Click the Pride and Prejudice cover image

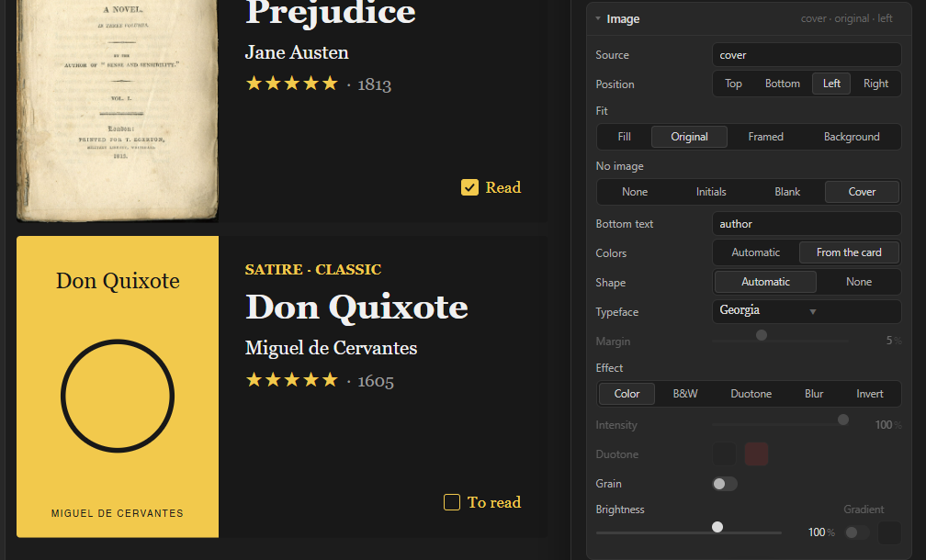point(118,110)
